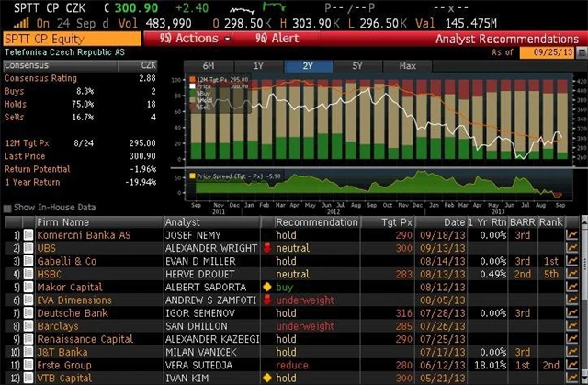Select the Max time range tab
The image size is (588, 385).
click(x=407, y=66)
